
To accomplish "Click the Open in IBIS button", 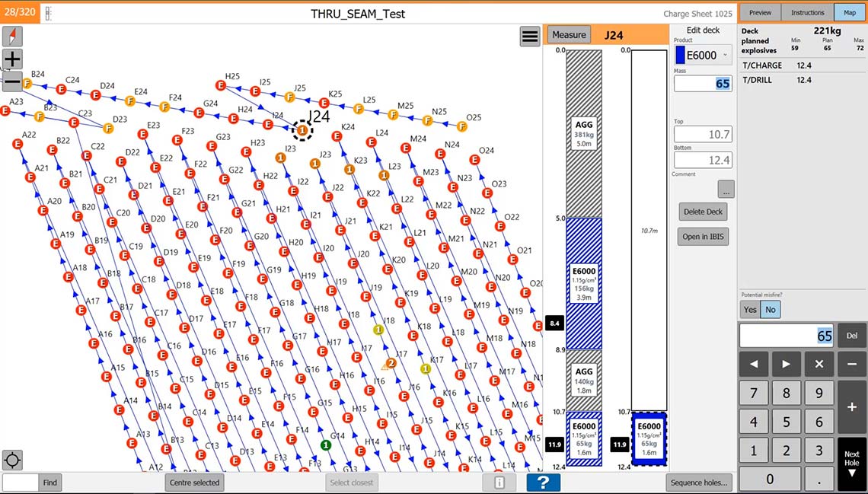I will pyautogui.click(x=703, y=237).
